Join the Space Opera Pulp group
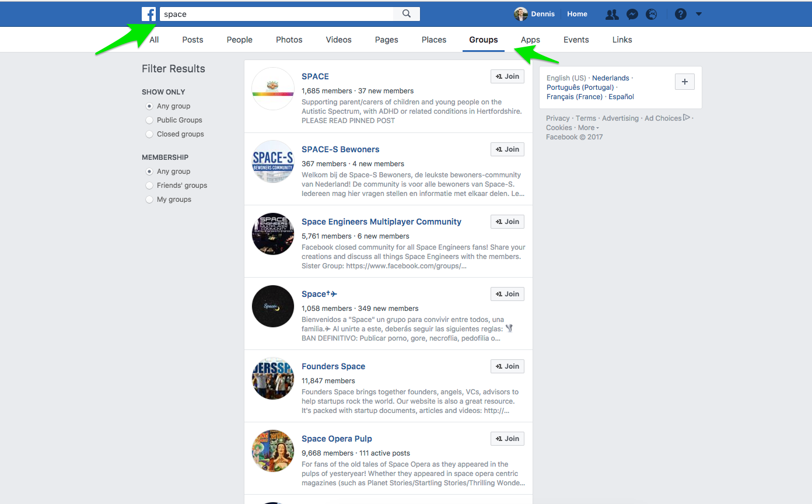The height and width of the screenshot is (504, 812). tap(508, 439)
